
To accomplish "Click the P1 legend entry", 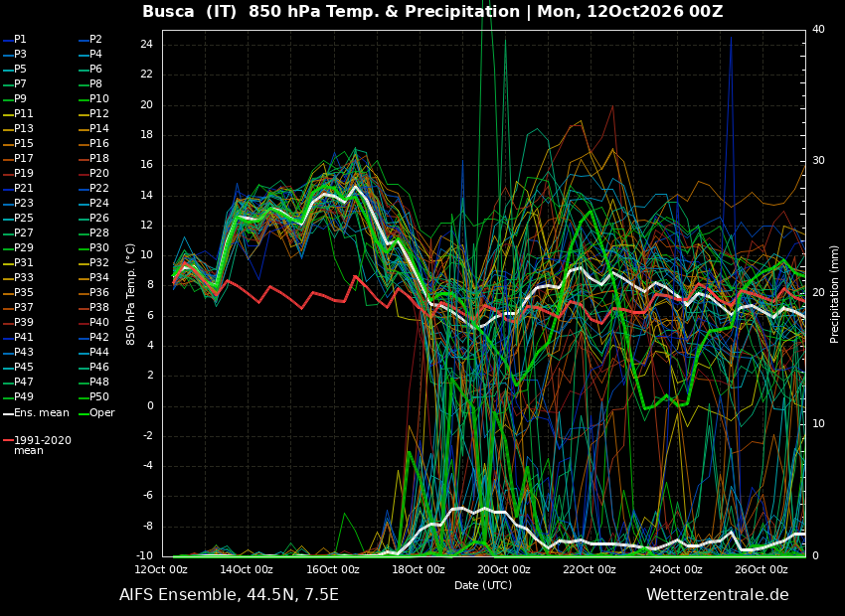I will 15,40.
